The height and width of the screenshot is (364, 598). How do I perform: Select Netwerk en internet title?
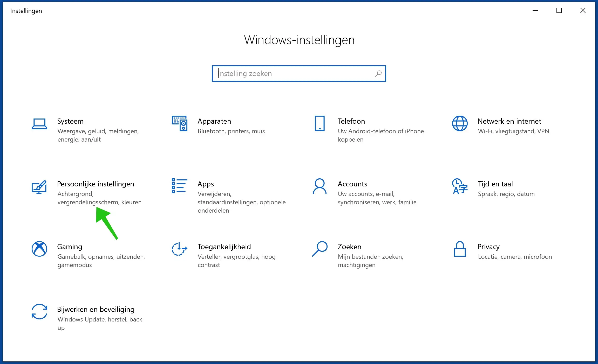[x=509, y=121]
